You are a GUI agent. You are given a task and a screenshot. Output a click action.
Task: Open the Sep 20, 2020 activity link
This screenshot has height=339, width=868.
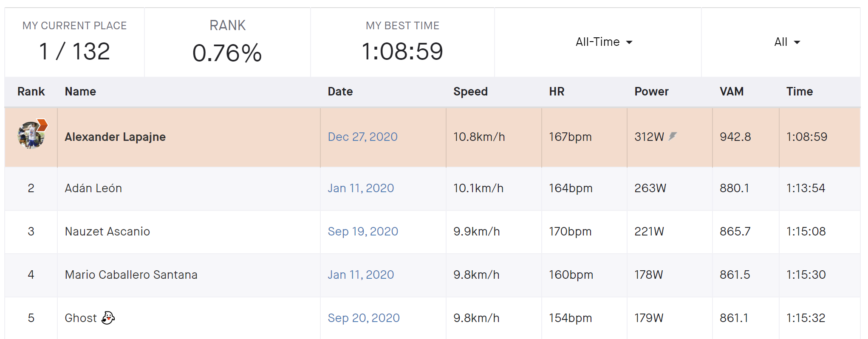(x=364, y=318)
